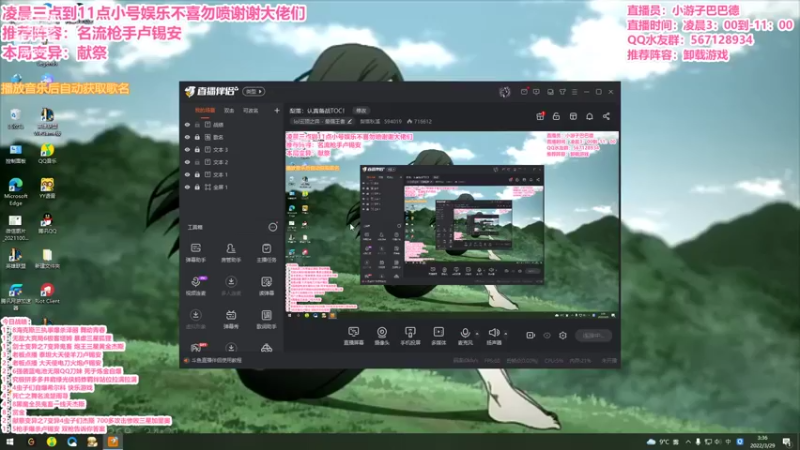Switch to the third scene tab
800x450 pixels.
click(250, 111)
